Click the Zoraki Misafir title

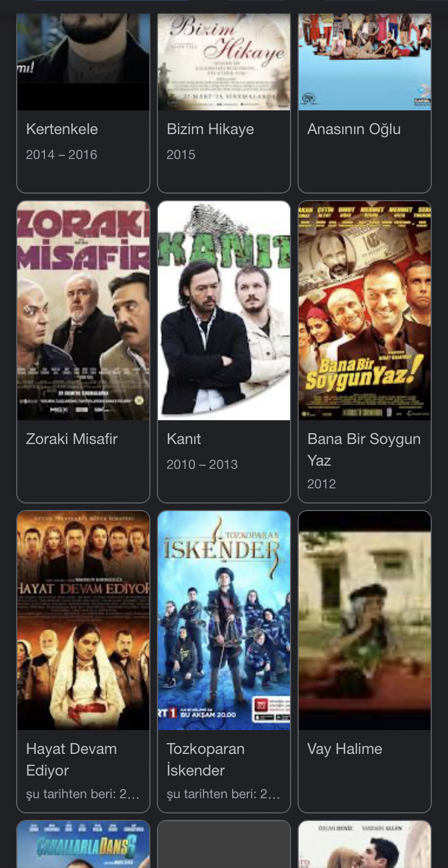click(x=72, y=439)
